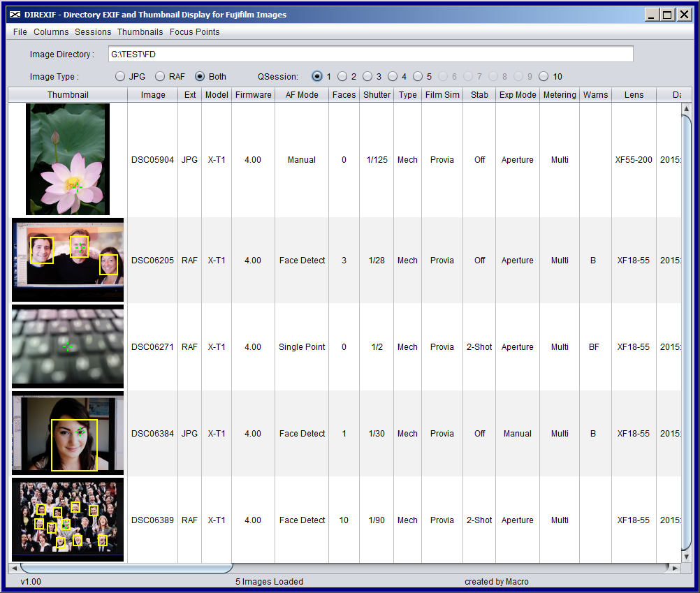Click the horizontal scrollbar right arrow
Viewport: 700px width, 593px height.
click(674, 569)
